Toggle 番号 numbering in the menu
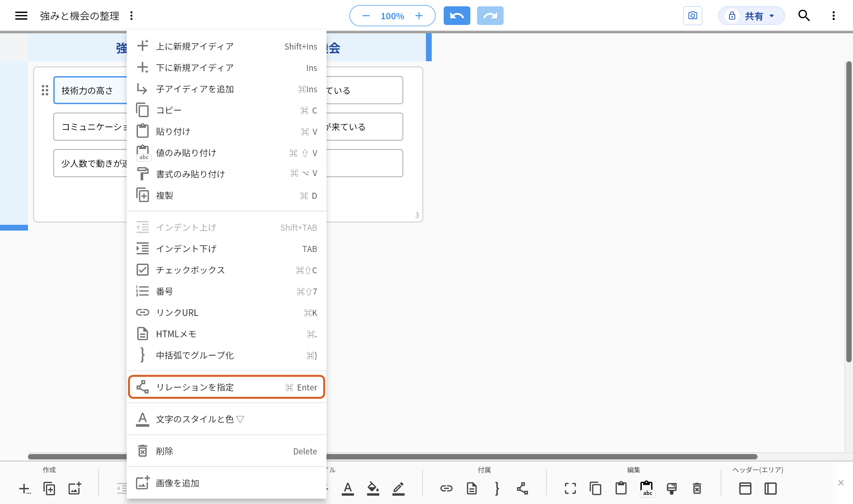 226,291
